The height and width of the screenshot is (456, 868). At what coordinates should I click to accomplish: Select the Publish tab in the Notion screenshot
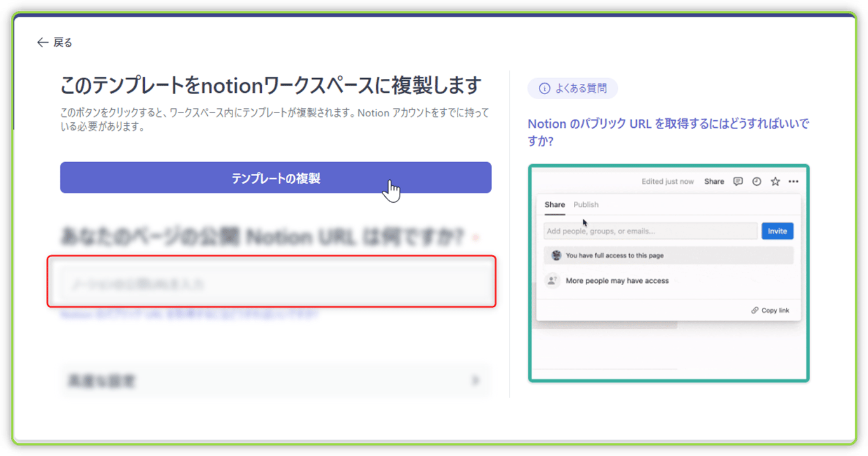click(x=586, y=205)
